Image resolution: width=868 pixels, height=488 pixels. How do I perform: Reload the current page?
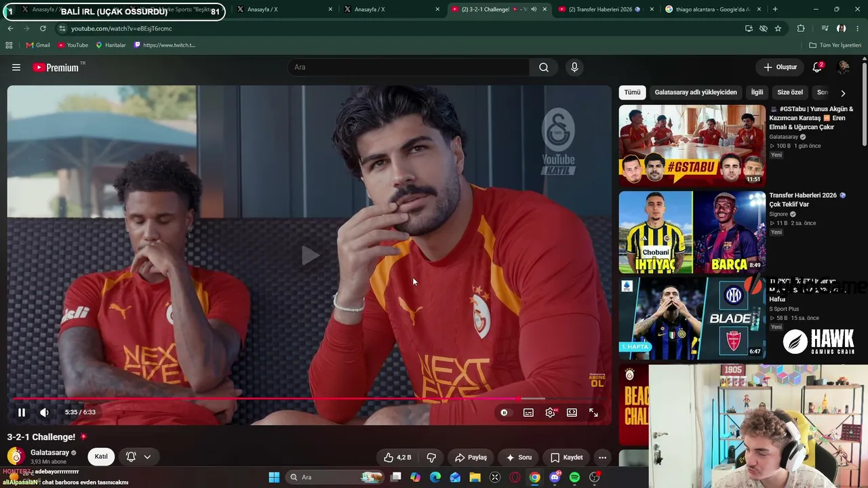43,28
